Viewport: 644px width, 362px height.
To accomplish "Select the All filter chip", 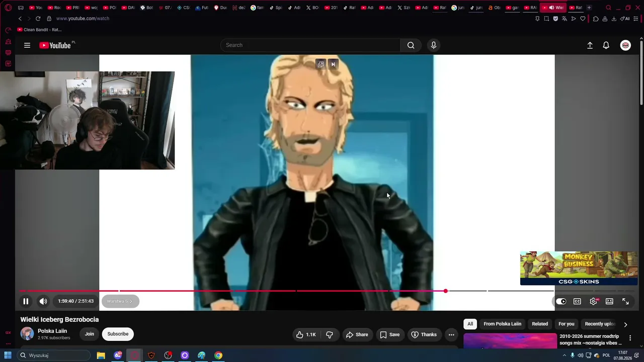I will coord(470,324).
